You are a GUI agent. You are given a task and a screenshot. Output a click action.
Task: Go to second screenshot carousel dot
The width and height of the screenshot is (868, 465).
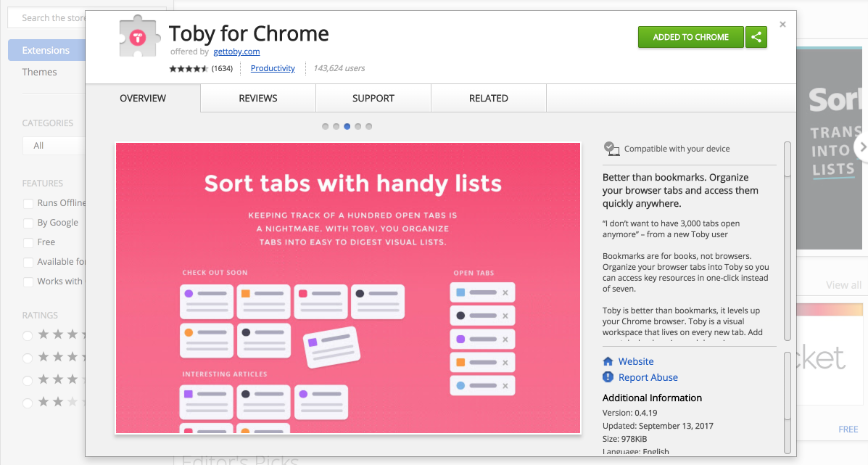336,126
